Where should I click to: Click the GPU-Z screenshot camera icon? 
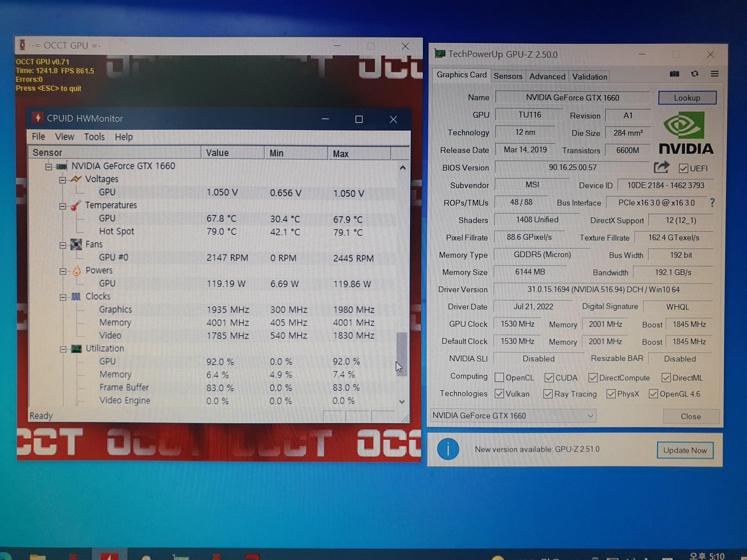click(x=674, y=74)
